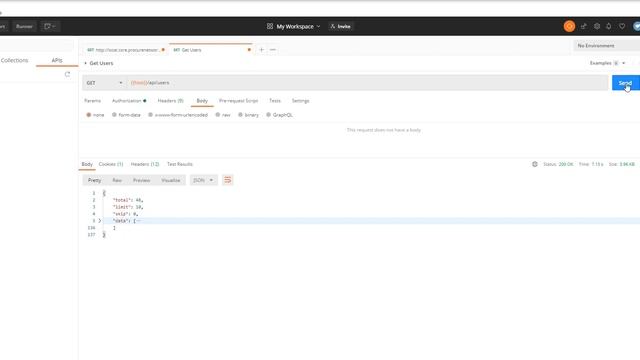This screenshot has height=360, width=640.
Task: Open settings gear in header
Action: point(597,26)
